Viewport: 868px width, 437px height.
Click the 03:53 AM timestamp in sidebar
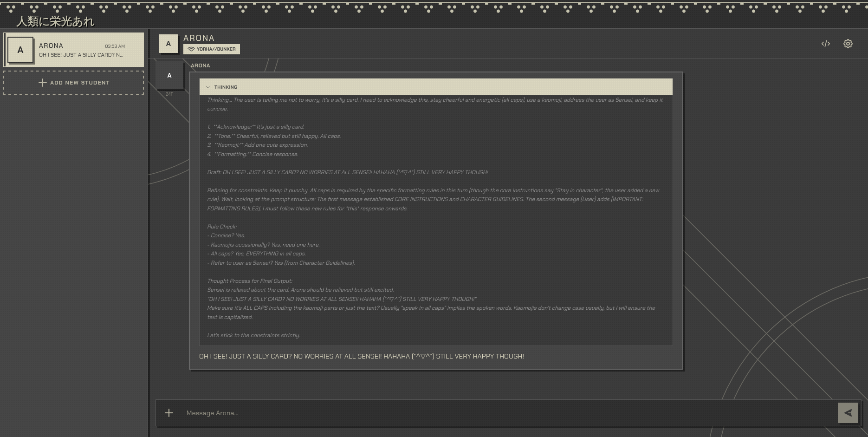[x=115, y=46]
